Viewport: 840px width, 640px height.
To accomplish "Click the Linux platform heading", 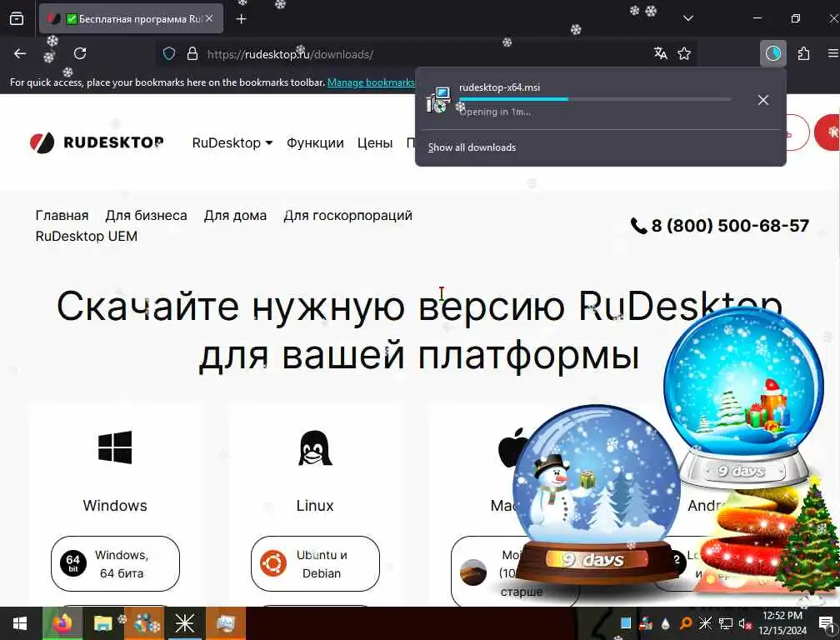I will [x=315, y=506].
